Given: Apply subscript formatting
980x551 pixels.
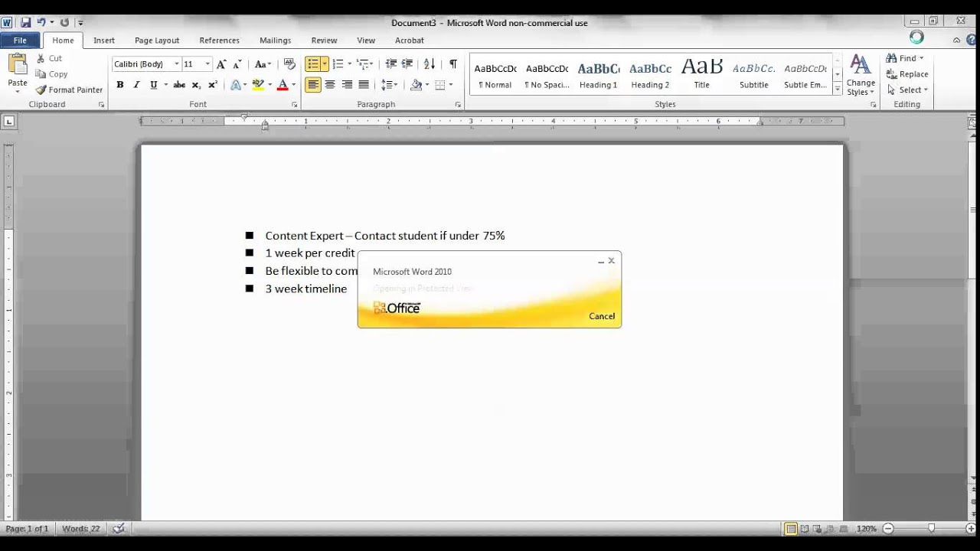Looking at the screenshot, I should [x=196, y=85].
